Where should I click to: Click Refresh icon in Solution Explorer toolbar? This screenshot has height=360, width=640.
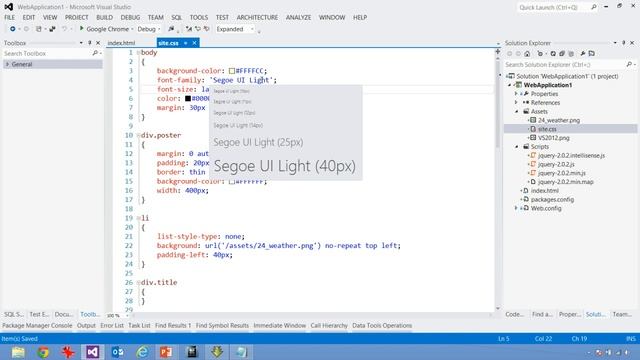coord(553,53)
